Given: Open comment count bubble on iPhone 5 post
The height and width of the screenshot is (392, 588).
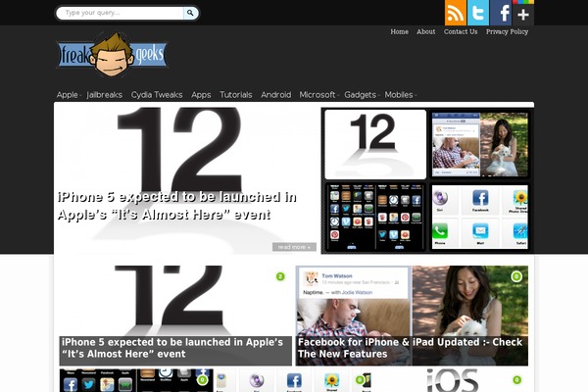Looking at the screenshot, I should [x=280, y=276].
